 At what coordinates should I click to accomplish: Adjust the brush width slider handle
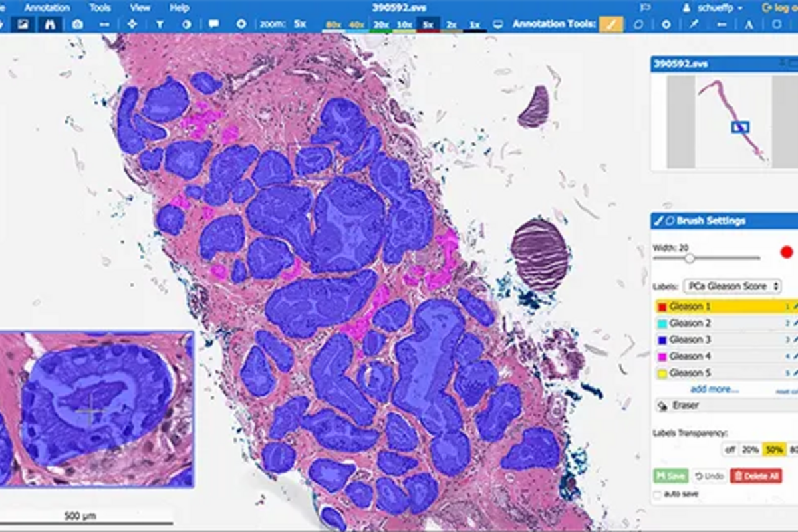tap(689, 258)
